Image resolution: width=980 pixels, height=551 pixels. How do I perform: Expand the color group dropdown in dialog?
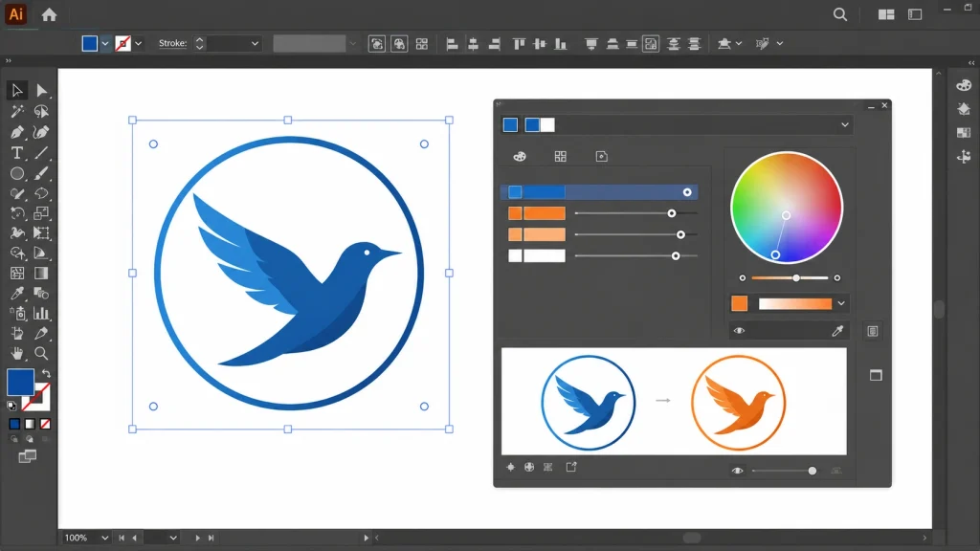[x=844, y=125]
